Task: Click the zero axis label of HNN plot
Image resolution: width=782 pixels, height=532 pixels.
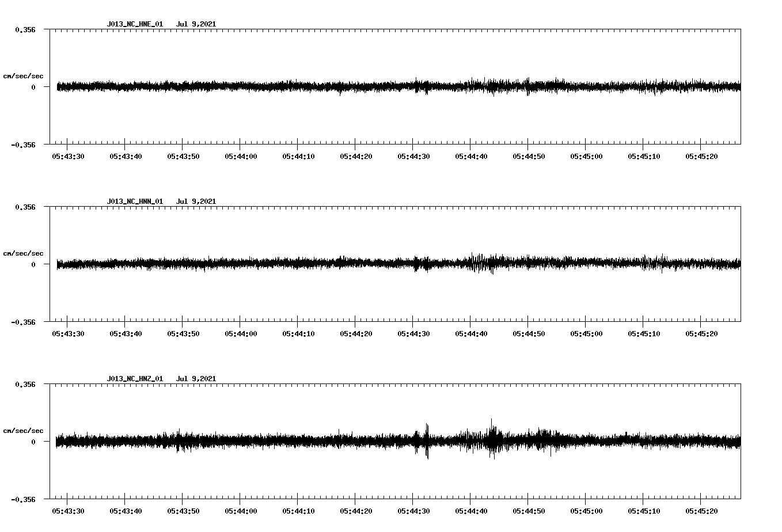Action: click(33, 264)
